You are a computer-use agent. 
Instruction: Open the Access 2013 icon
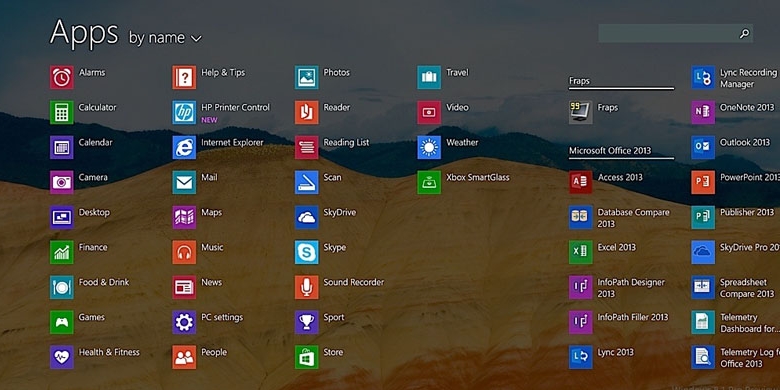581,182
